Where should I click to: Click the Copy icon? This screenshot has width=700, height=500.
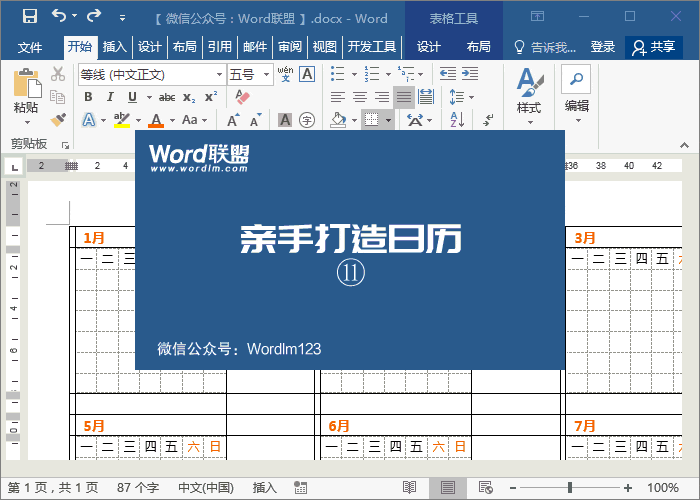coord(58,96)
